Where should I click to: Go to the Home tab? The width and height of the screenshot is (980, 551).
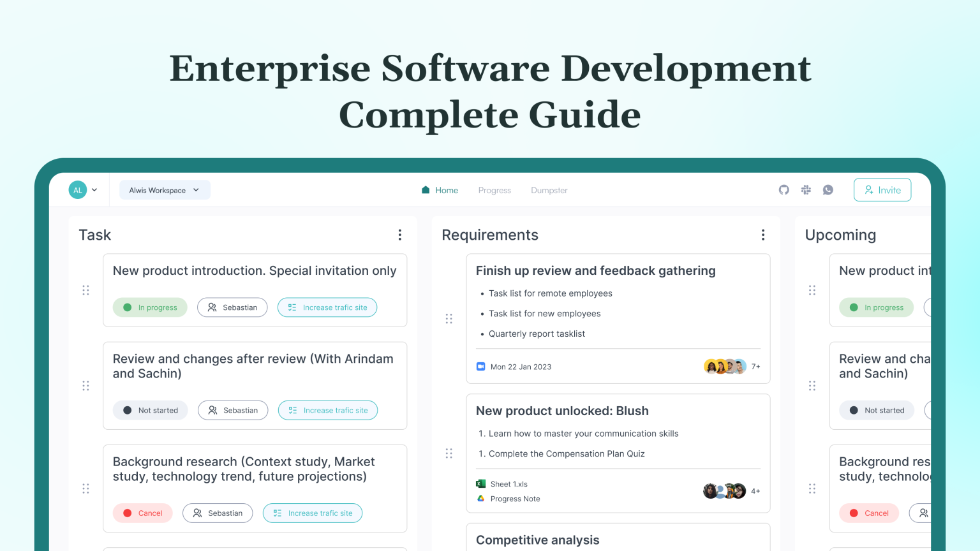(440, 190)
